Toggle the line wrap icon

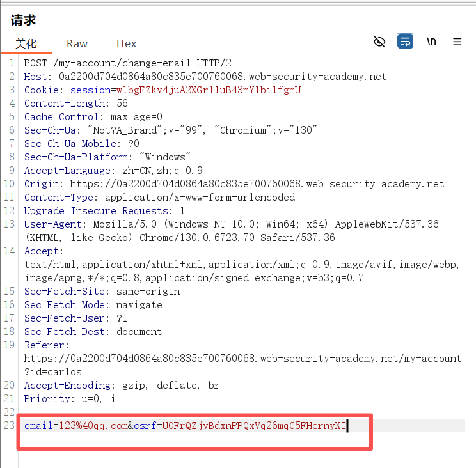(x=404, y=42)
